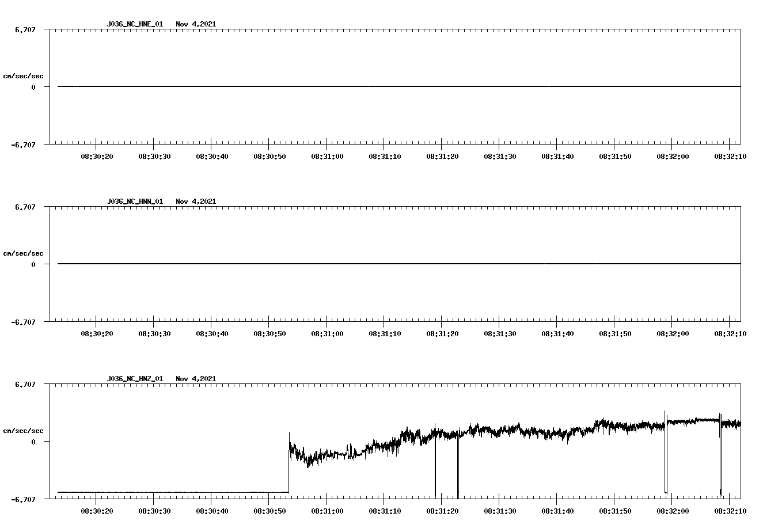Click the 08:31:00 time label under HNZ plot
The image size is (782, 532).
(x=327, y=511)
